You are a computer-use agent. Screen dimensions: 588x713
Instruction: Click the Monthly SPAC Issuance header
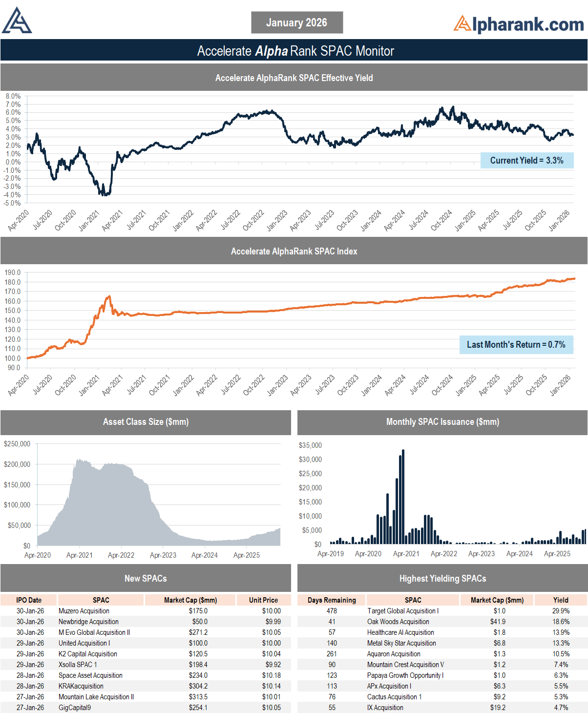442,422
